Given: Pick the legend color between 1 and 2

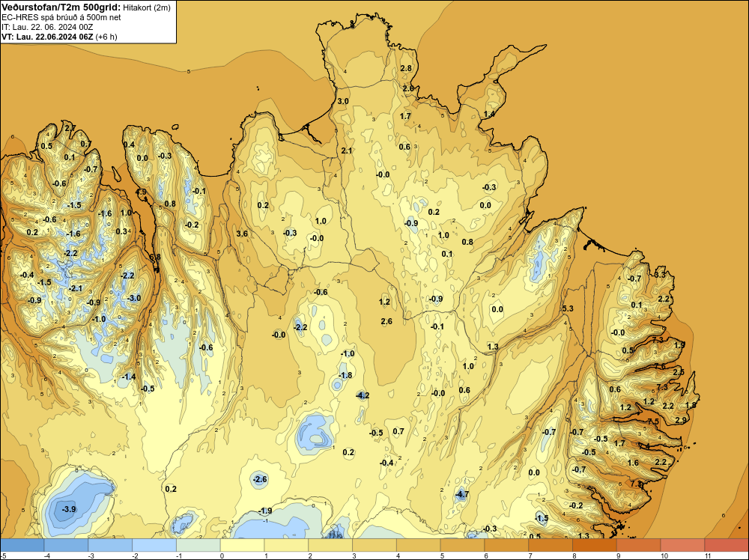Looking at the screenshot, I should tap(286, 545).
